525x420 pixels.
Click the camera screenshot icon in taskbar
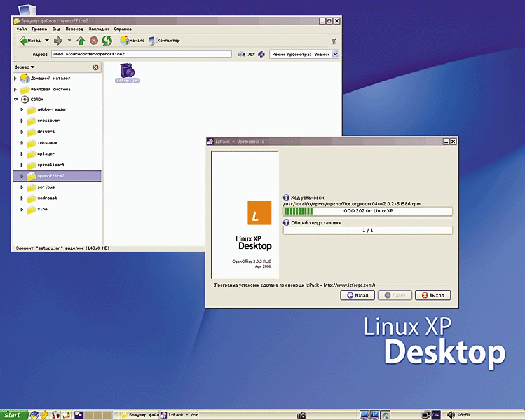(x=301, y=416)
